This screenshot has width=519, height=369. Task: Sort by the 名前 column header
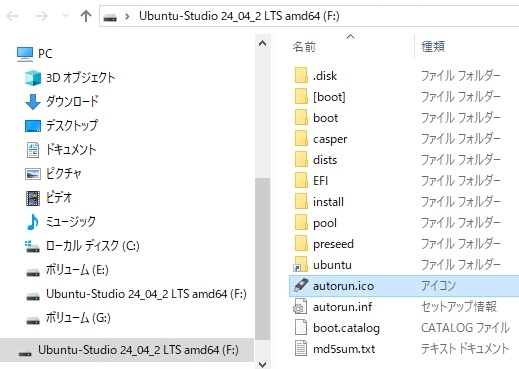click(x=304, y=47)
